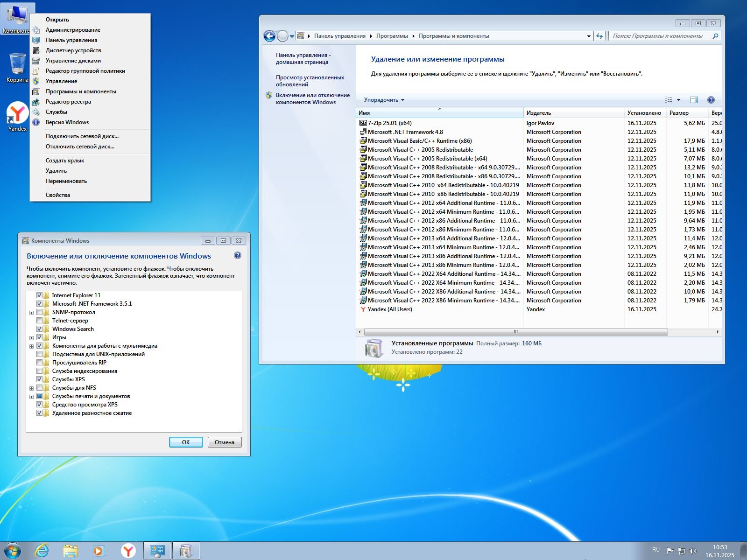Open Yandex browser desktop shortcut

pyautogui.click(x=17, y=116)
